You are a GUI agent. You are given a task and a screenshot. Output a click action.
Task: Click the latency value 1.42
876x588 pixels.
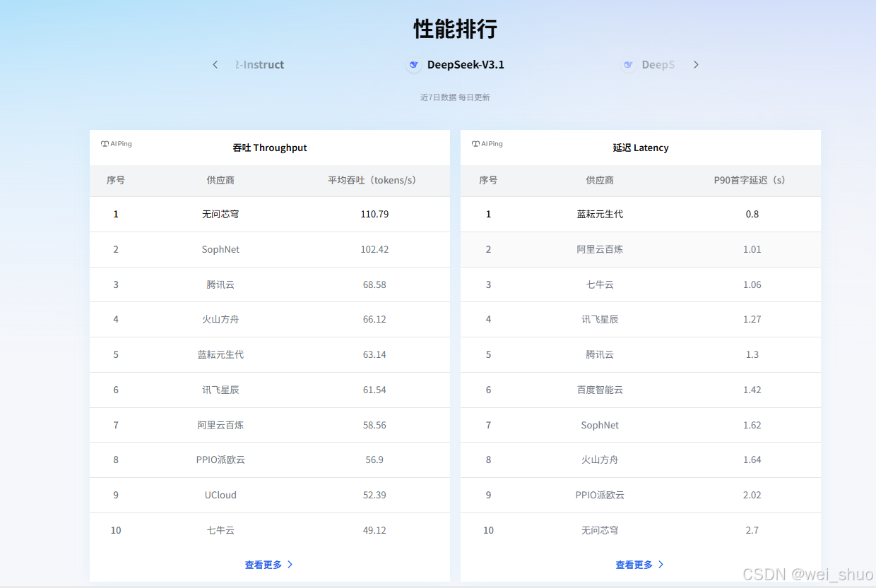point(752,390)
